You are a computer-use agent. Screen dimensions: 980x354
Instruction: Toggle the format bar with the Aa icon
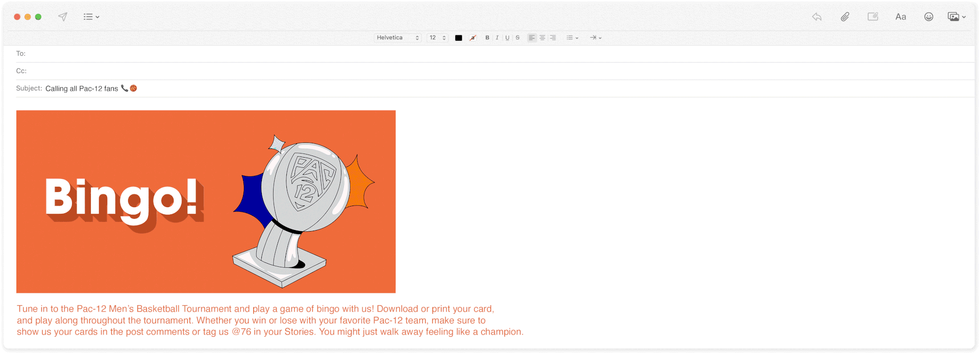pos(901,17)
